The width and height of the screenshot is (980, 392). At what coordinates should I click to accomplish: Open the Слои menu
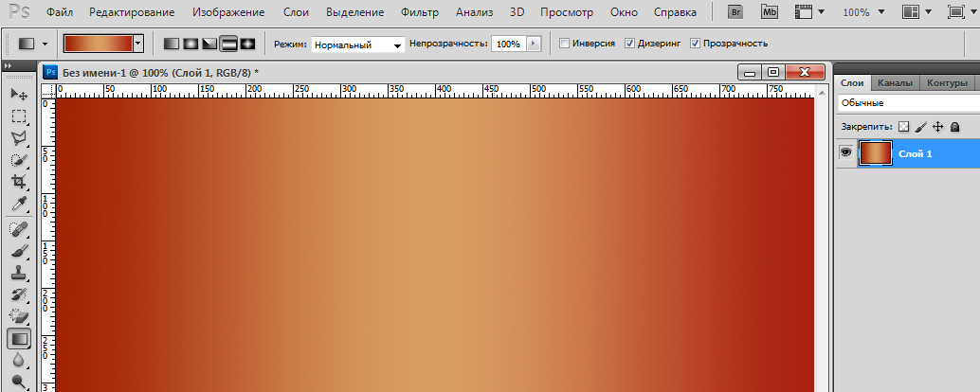tap(296, 12)
